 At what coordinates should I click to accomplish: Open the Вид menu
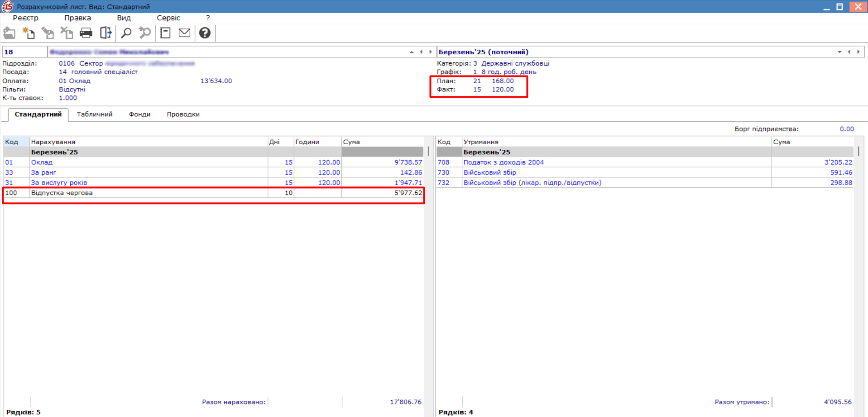point(124,18)
